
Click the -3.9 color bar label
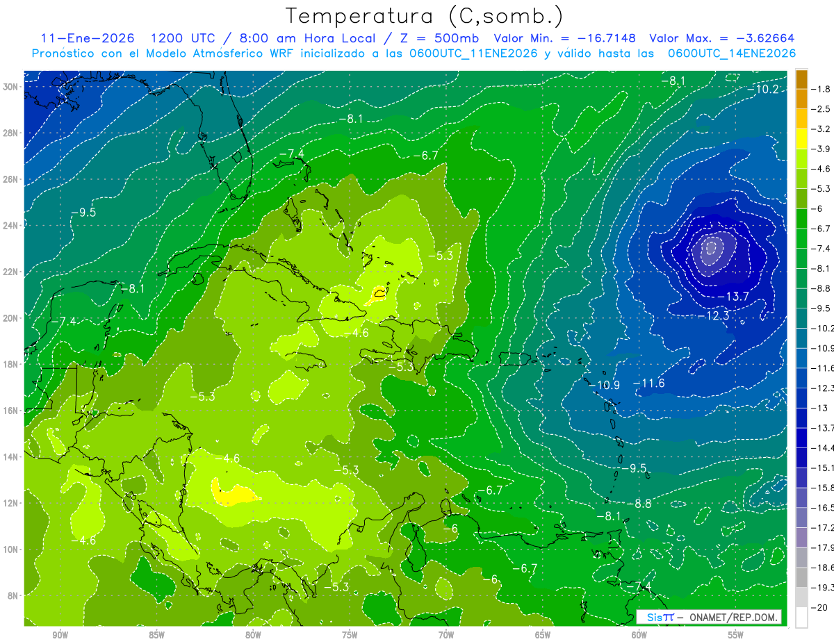821,149
